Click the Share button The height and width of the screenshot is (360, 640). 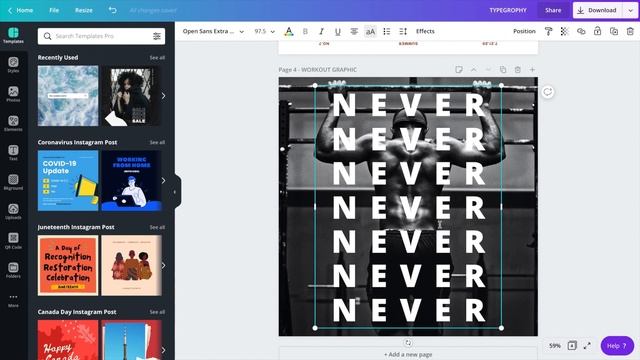[x=553, y=10]
